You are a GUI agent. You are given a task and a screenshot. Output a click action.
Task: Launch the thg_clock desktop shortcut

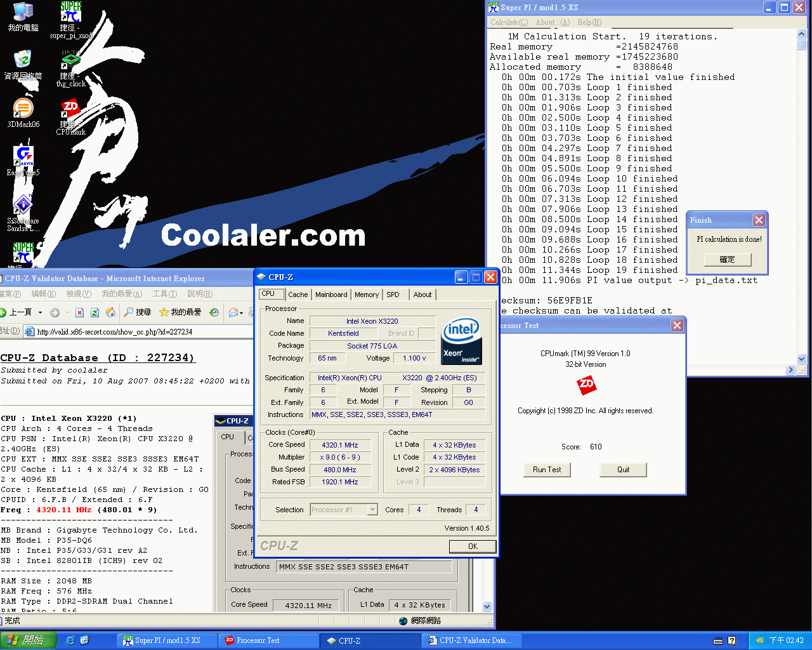(x=71, y=69)
